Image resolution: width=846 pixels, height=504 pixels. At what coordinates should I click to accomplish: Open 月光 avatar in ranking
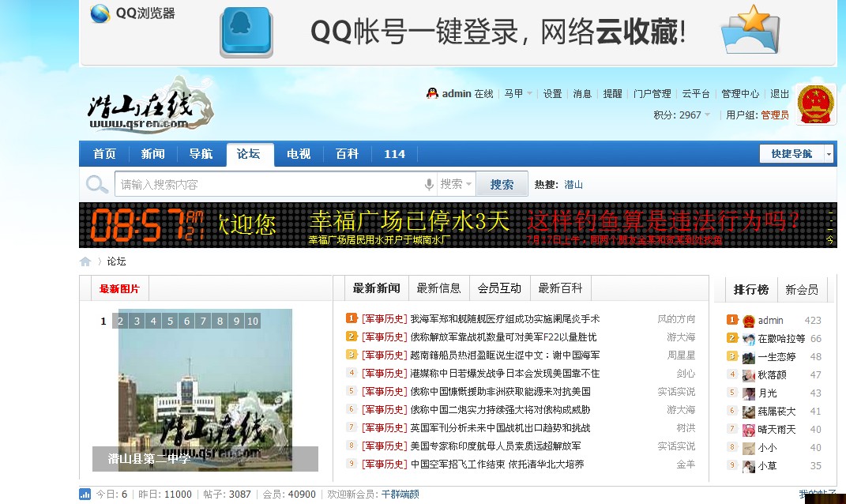[748, 393]
